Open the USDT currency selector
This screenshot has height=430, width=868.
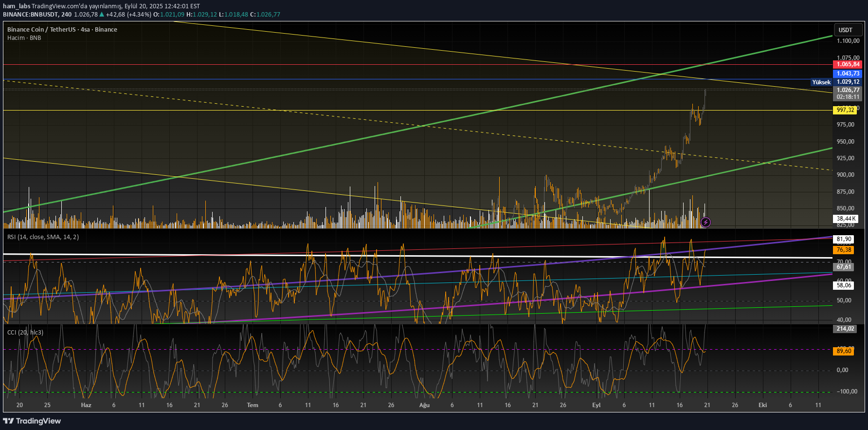pos(848,30)
